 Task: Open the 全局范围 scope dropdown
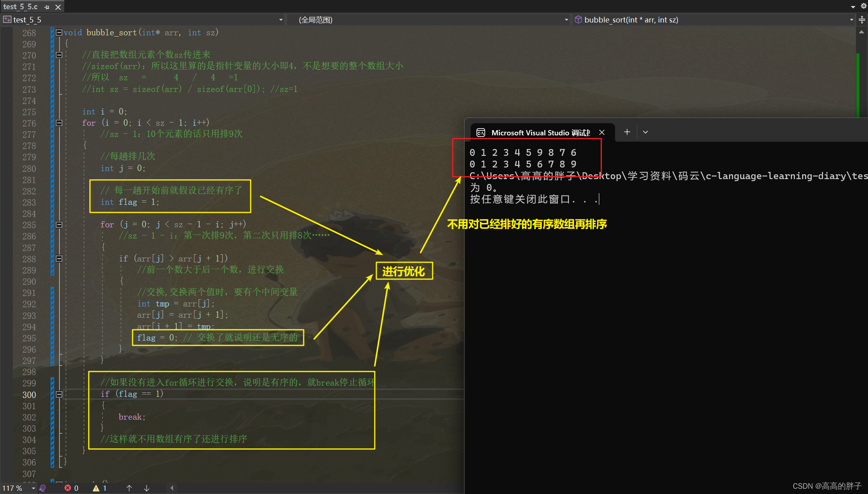coord(566,20)
